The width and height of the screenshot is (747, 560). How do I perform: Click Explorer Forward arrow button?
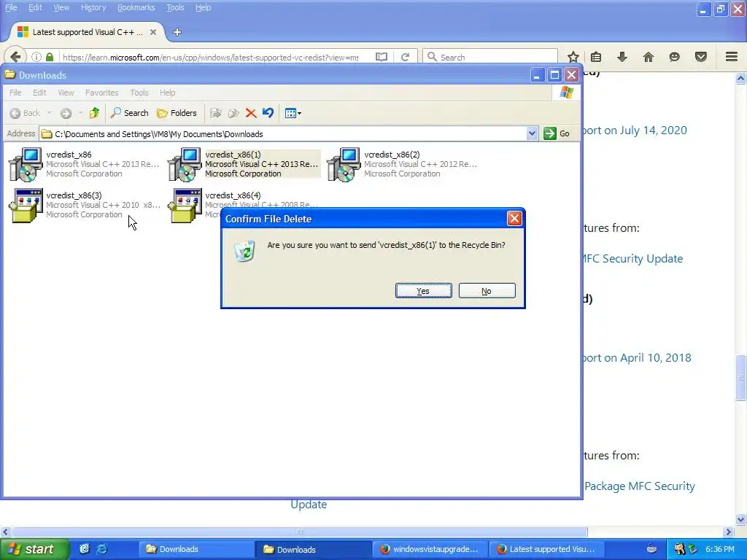click(66, 113)
